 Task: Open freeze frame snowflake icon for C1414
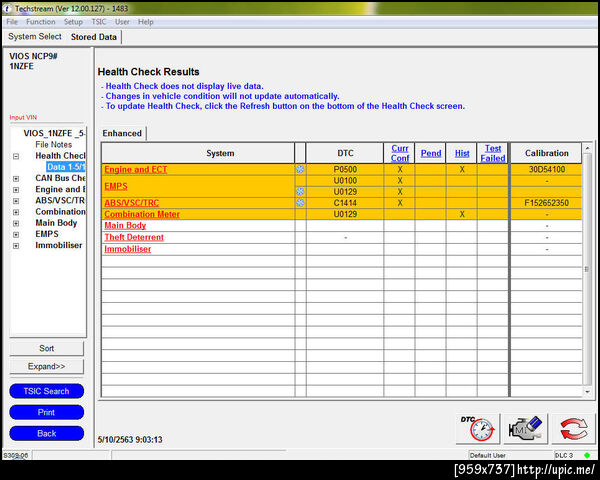coord(300,202)
